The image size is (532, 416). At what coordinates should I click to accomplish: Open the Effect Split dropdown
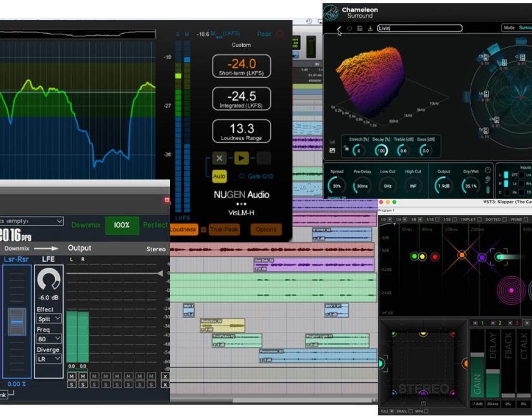pyautogui.click(x=49, y=319)
